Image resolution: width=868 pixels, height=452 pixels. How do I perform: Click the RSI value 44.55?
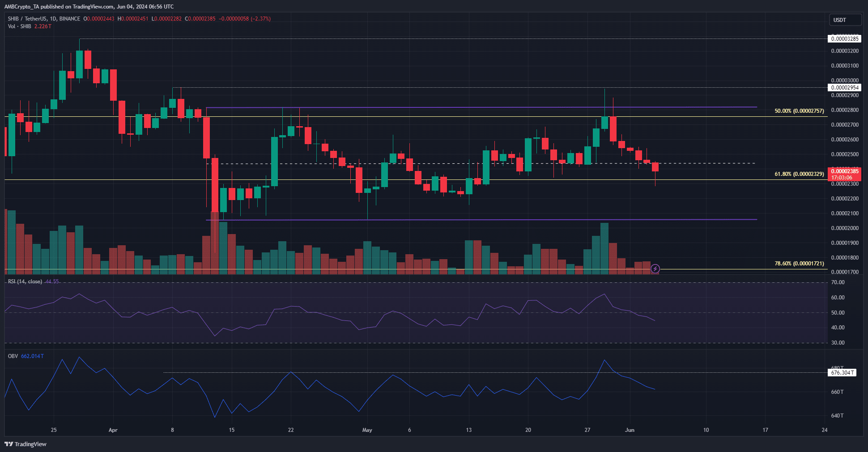pyautogui.click(x=52, y=281)
